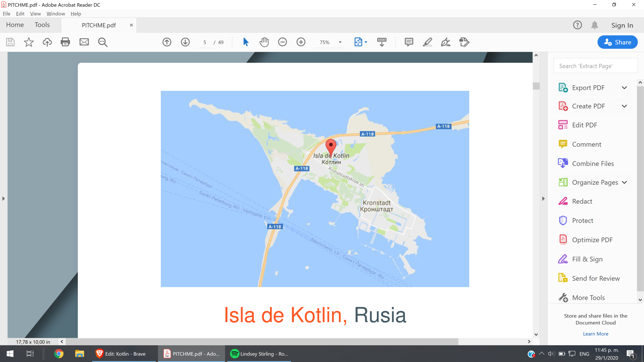Click the Search 'Extract Page' field
This screenshot has width=644, height=362.
point(595,66)
